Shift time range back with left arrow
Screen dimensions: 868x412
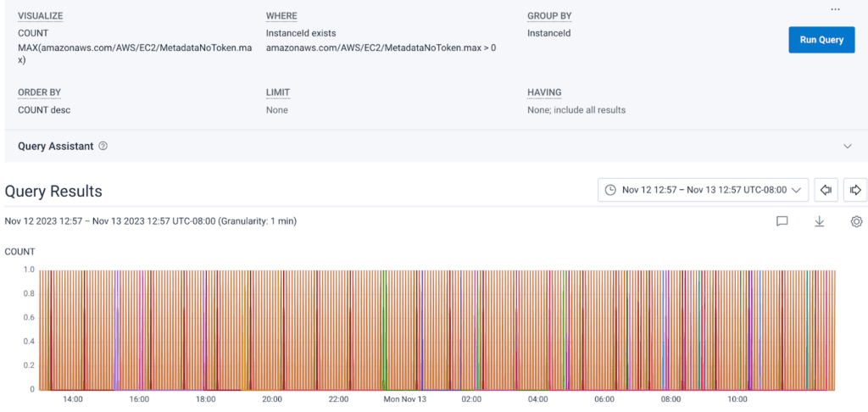point(826,191)
